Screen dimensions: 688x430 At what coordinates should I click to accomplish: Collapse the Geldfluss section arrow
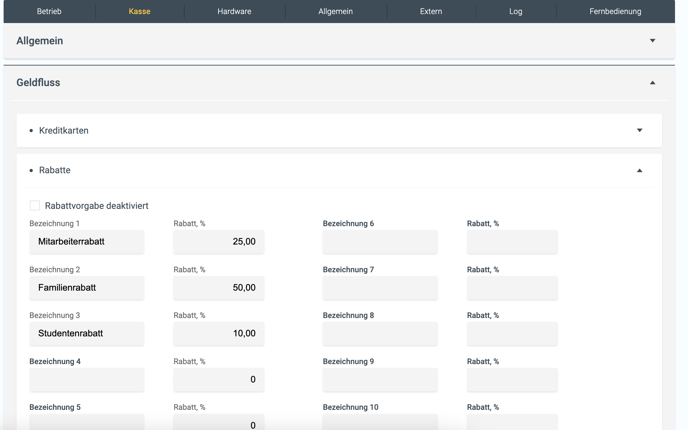(652, 83)
